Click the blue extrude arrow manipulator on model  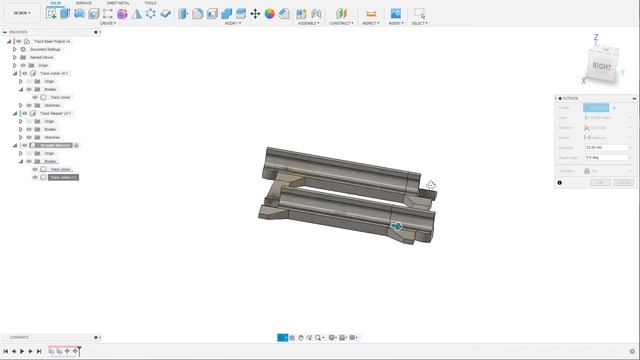pos(396,226)
